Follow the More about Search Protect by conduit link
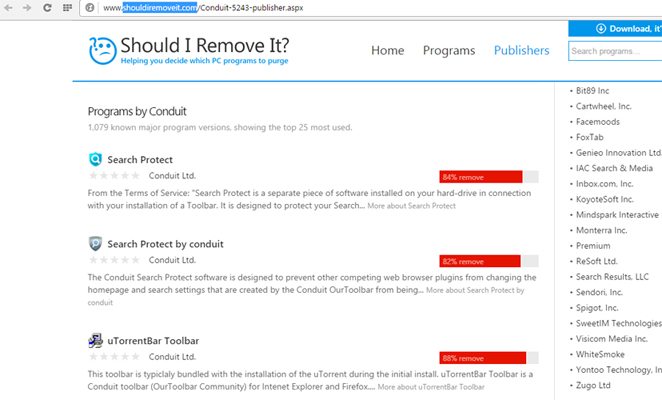This screenshot has width=662, height=400. pyautogui.click(x=475, y=291)
